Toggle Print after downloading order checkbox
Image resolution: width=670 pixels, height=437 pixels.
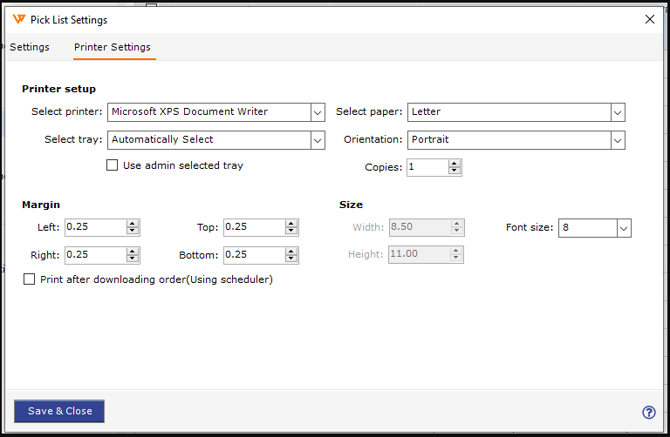coord(29,280)
